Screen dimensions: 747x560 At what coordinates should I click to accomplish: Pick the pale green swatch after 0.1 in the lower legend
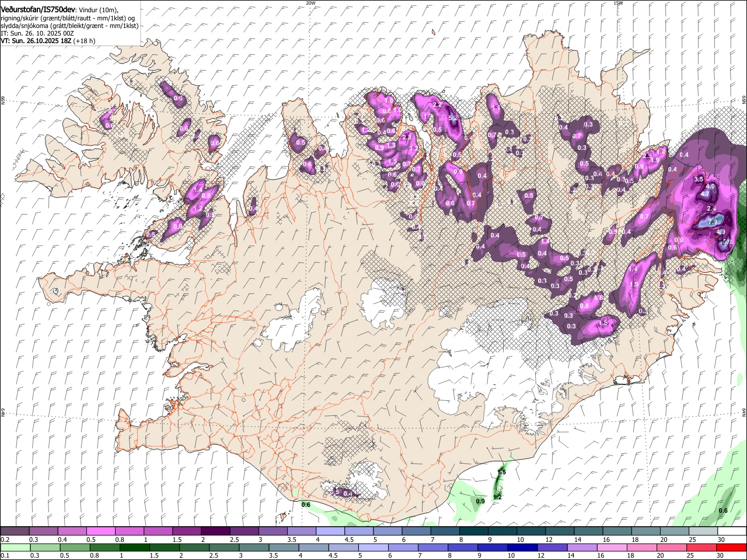point(15,547)
